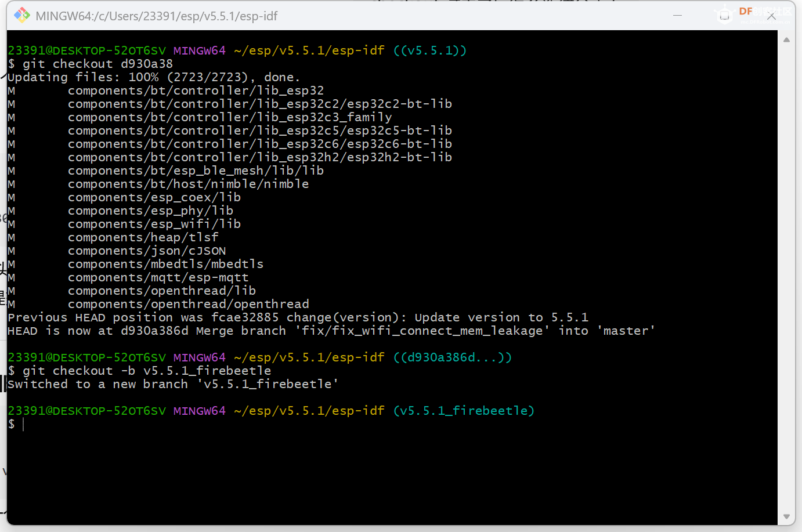Click the MINGW64 window title text
Viewport: 802px width, 532px height.
(157, 16)
